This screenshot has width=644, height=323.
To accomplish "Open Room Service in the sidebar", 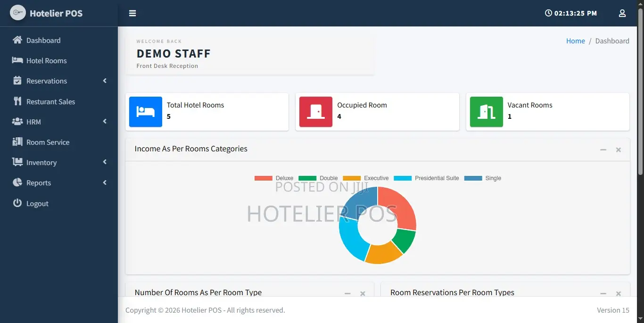I will pos(59,142).
